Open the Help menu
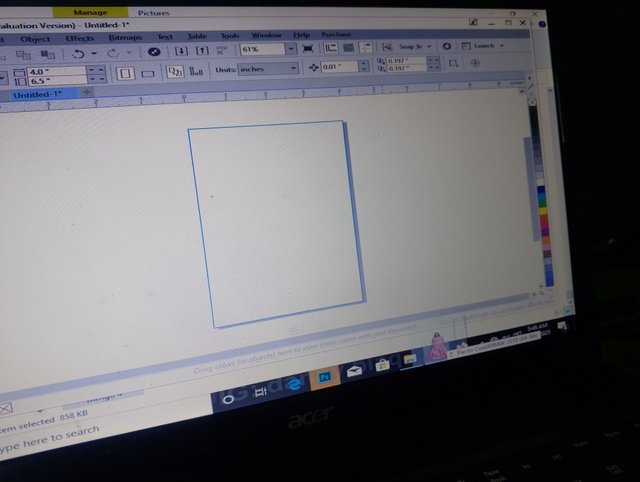Image resolution: width=640 pixels, height=482 pixels. pos(301,35)
